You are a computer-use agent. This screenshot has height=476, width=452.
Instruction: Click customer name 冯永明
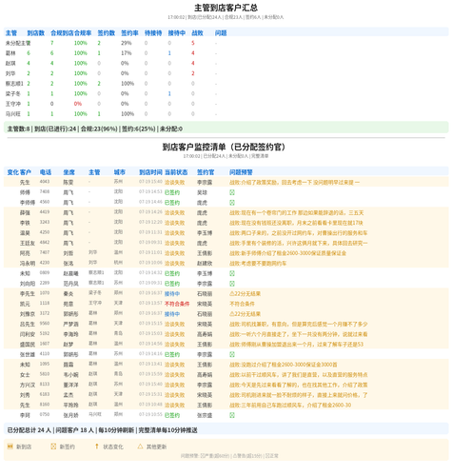click(28, 264)
